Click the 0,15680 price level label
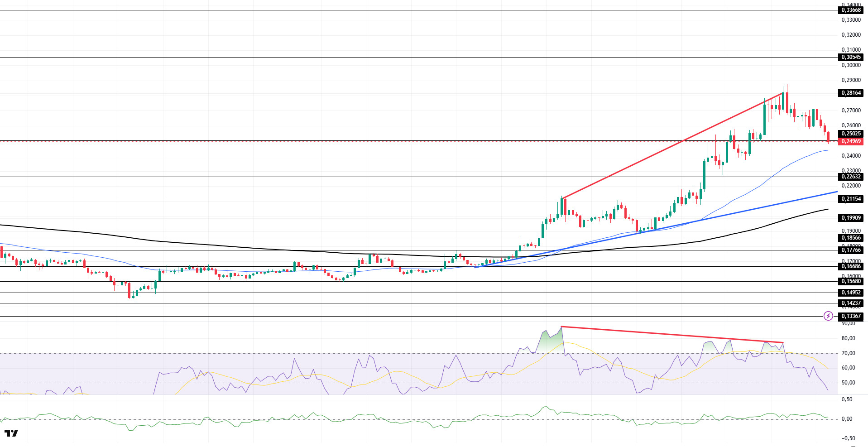 click(x=851, y=281)
